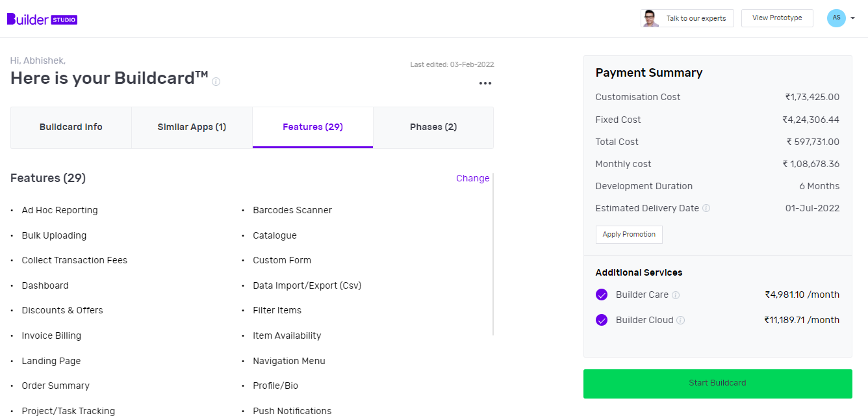
Task: Switch to the Buildcard Info tab
Action: tap(71, 127)
